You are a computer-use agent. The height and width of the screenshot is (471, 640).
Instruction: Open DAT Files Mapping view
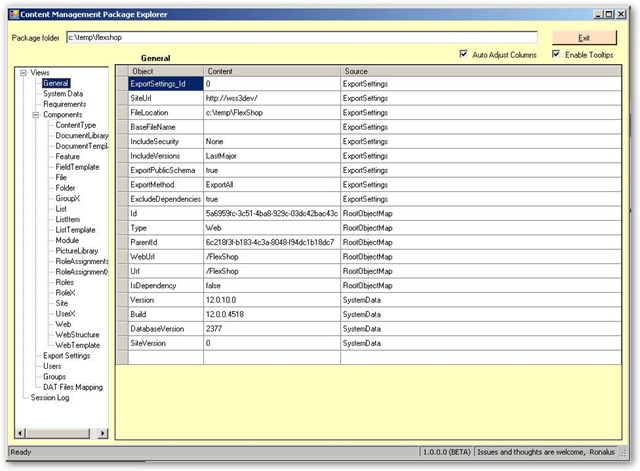[x=73, y=387]
